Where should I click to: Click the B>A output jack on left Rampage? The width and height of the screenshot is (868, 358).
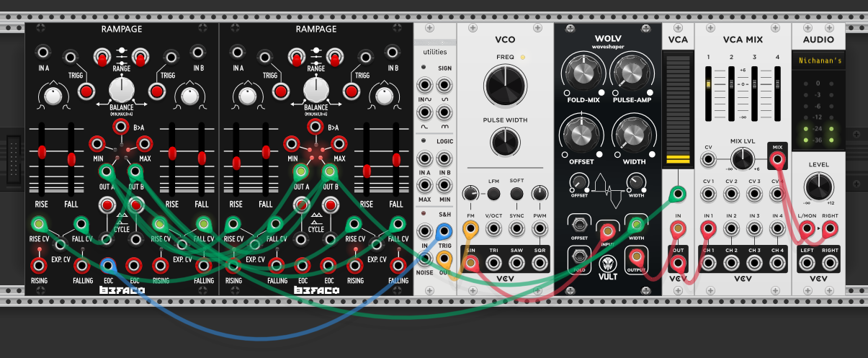pos(121,127)
